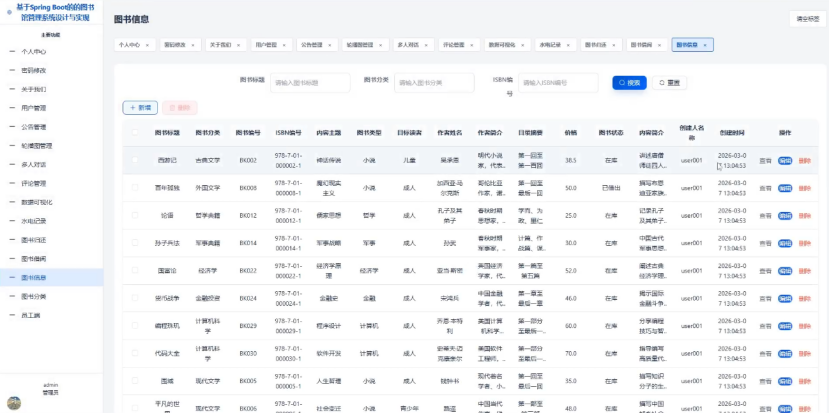
Task: Tick the checkbox for the 国富论 row
Action: coord(135,270)
